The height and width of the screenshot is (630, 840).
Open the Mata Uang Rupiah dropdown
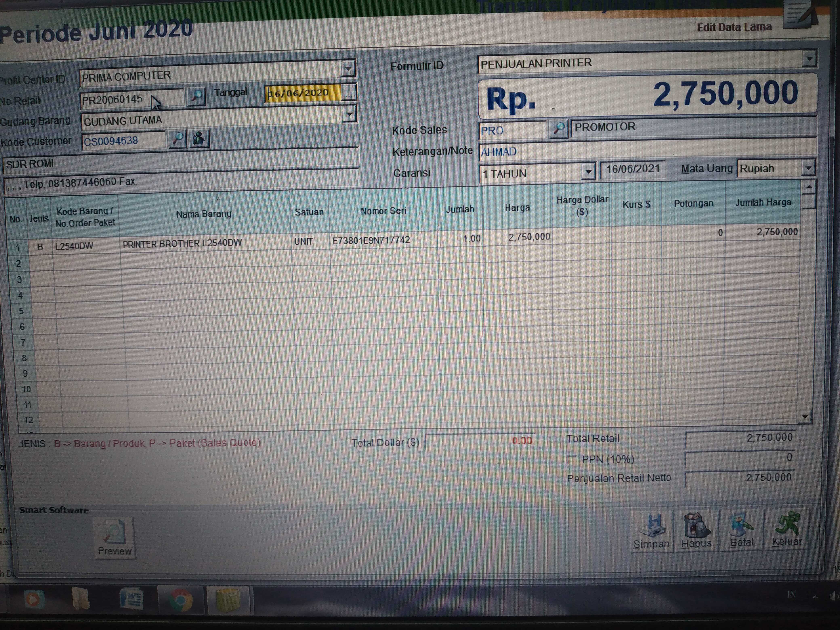[808, 167]
